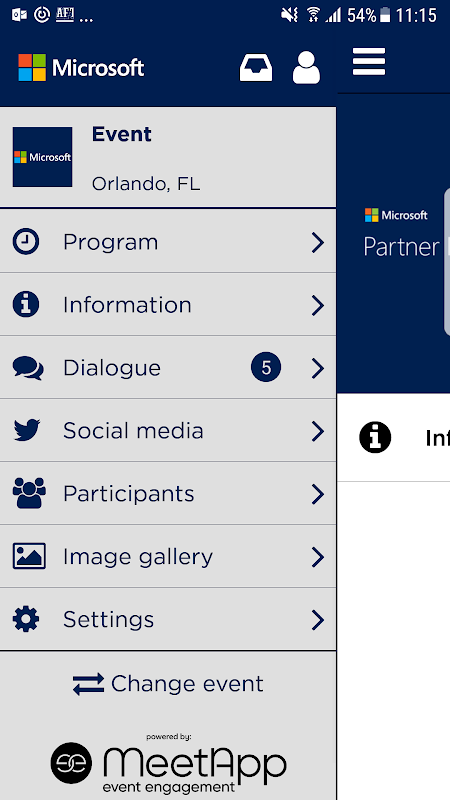Open the Program menu item
Image resolution: width=450 pixels, height=800 pixels.
168,241
